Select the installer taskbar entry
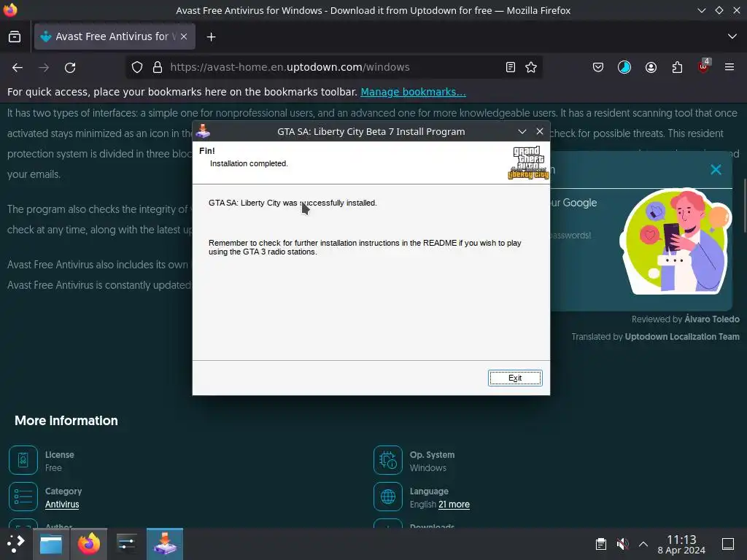This screenshot has height=560, width=747. (165, 544)
